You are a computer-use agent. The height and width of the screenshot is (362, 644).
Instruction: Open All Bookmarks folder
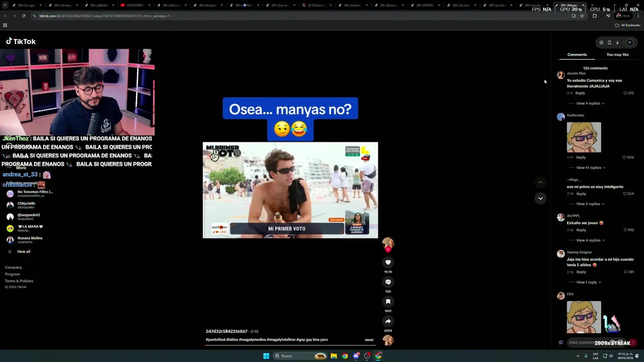[x=627, y=25]
